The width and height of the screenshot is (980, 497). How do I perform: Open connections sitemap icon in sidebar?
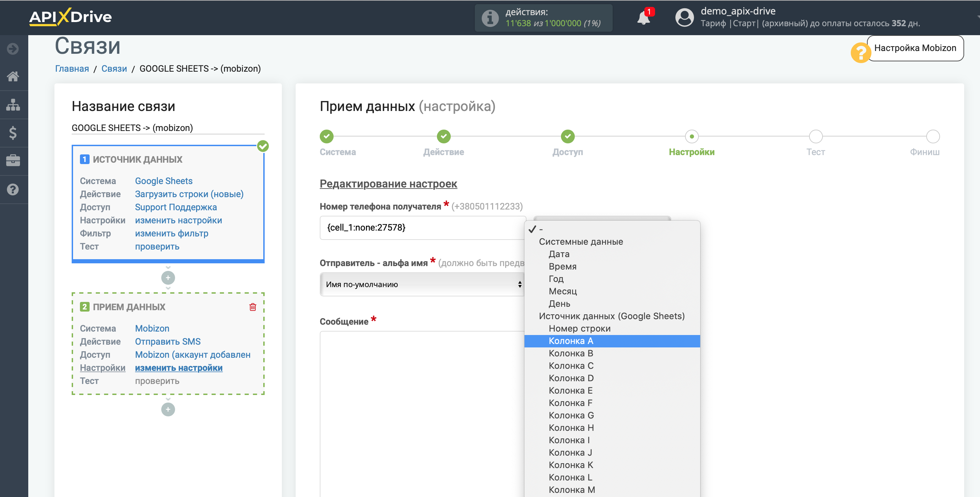coord(13,105)
